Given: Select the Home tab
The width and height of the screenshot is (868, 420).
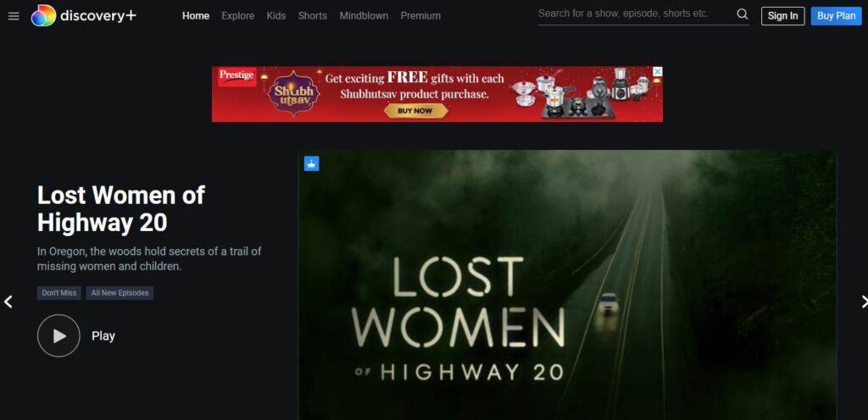Looking at the screenshot, I should pyautogui.click(x=196, y=16).
